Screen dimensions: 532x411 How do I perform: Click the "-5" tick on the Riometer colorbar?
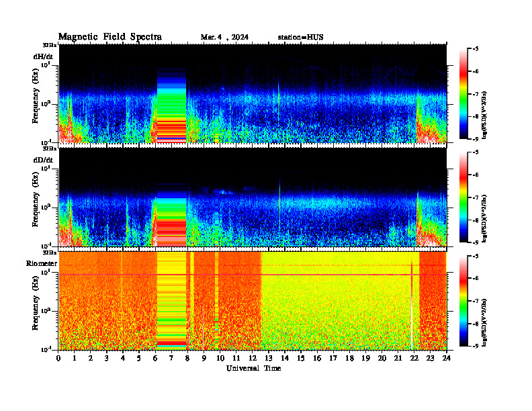tap(476, 256)
